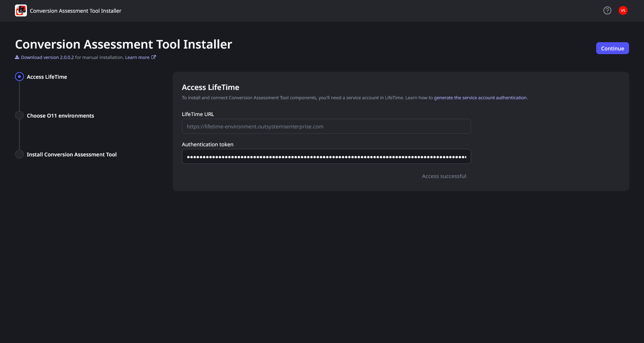Click the Authentication token input field
The image size is (644, 343).
click(326, 156)
